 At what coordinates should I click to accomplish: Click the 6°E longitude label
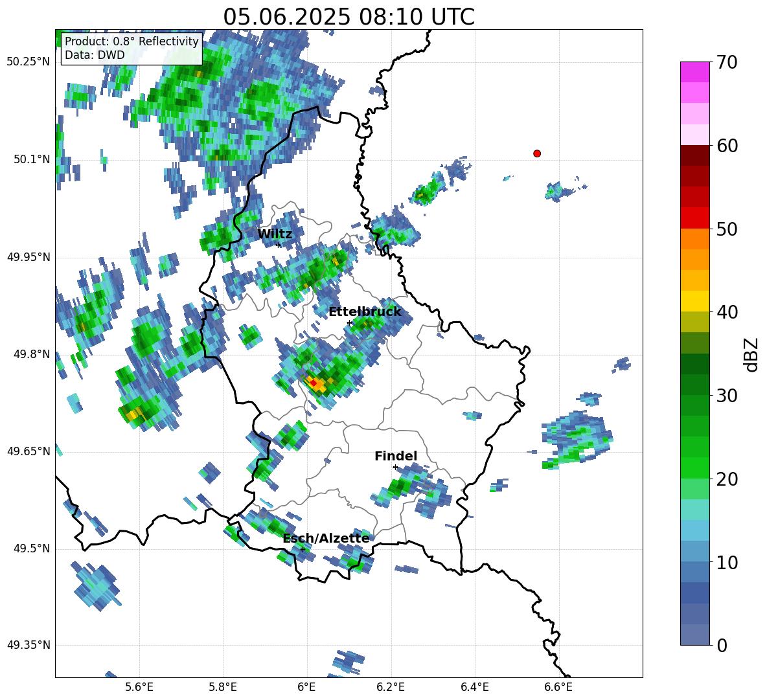pyautogui.click(x=306, y=687)
